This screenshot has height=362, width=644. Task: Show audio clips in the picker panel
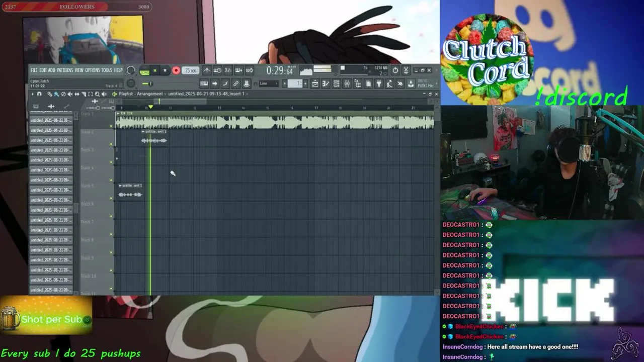tap(51, 106)
